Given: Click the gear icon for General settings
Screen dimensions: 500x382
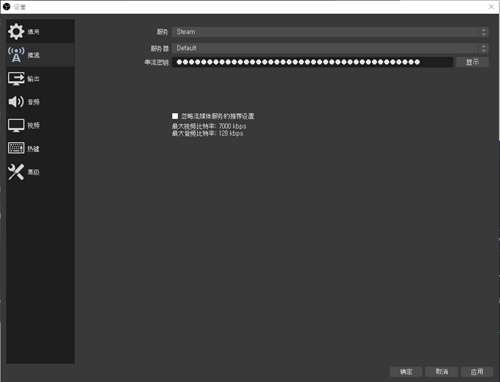Looking at the screenshot, I should pos(16,32).
